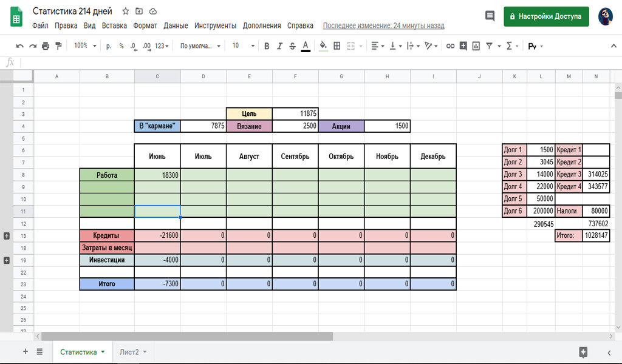
Task: Open input tools Ру dropdown
Action: tap(535, 46)
